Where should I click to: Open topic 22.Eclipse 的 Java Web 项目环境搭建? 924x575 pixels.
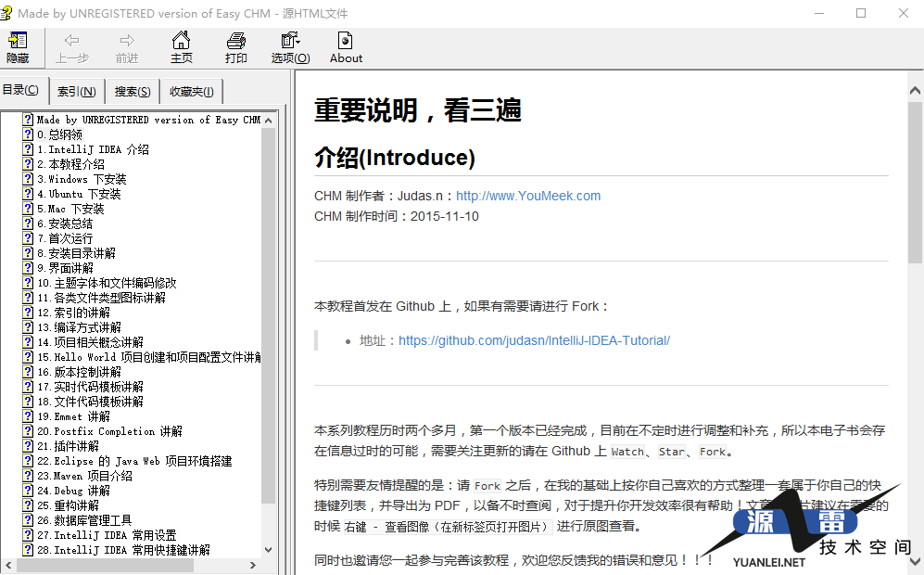click(134, 461)
